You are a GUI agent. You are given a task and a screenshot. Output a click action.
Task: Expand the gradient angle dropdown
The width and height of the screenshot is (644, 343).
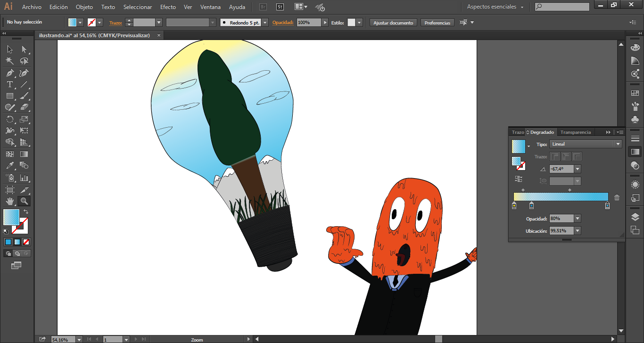click(578, 169)
